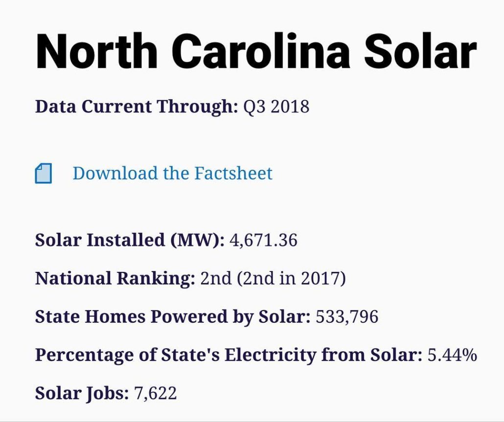504x422 pixels.
Task: Click the leading 2nd ranking value
Action: tap(216, 278)
